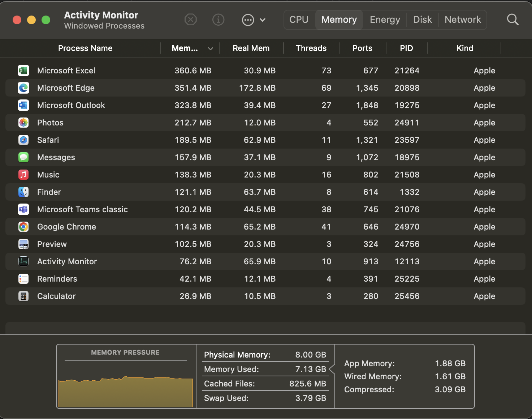The width and height of the screenshot is (532, 419).
Task: Click the Reminders app icon
Action: (x=23, y=279)
